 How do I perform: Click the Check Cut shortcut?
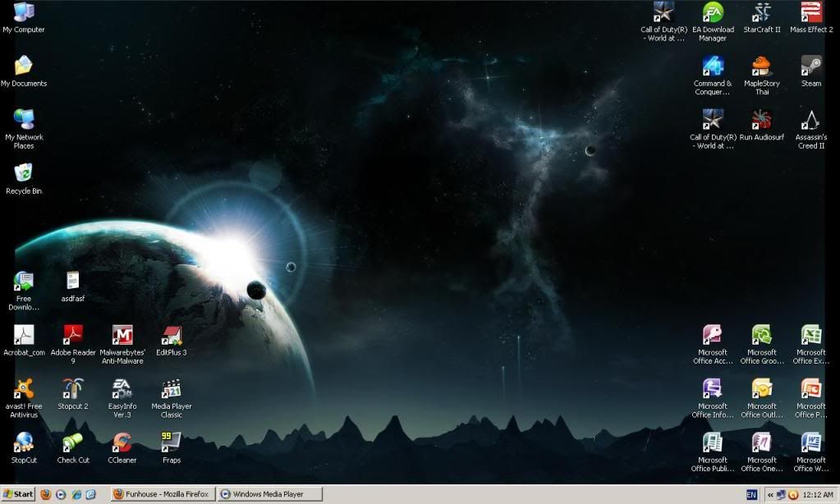click(x=73, y=442)
